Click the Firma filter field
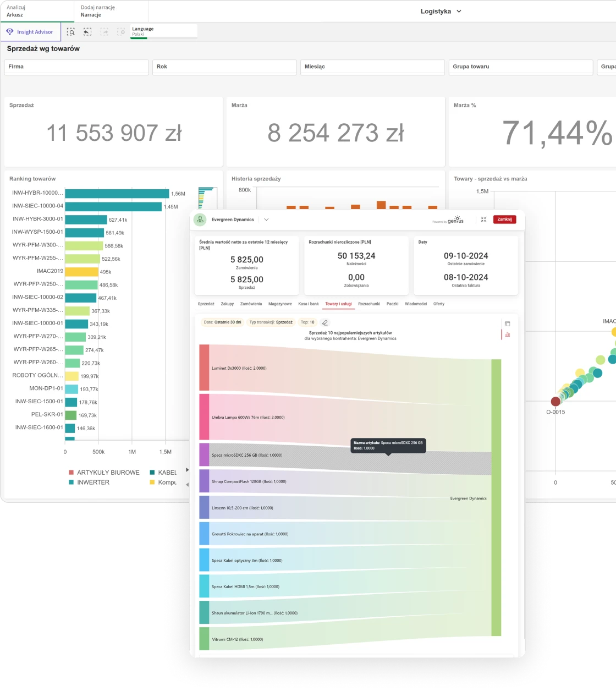The height and width of the screenshot is (691, 616). 76,67
